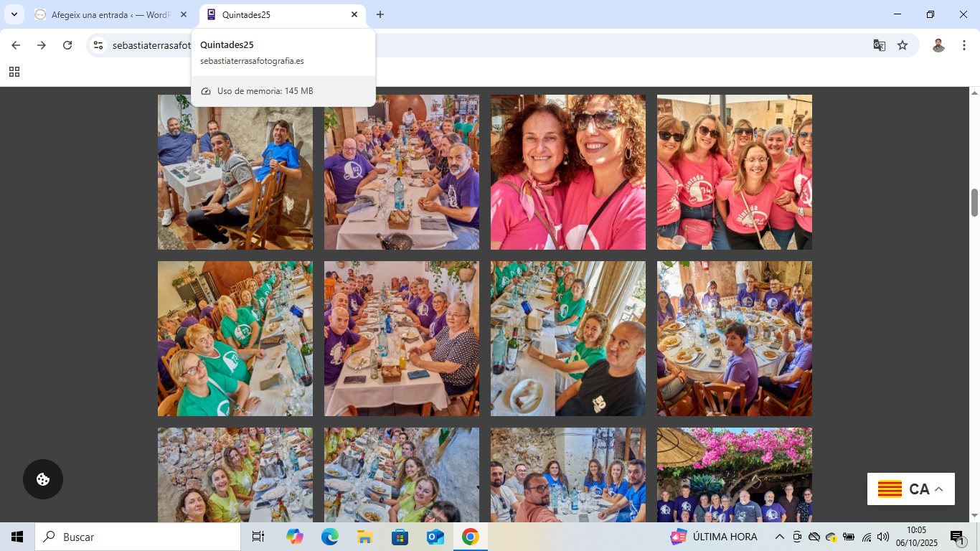Click the browser reload page icon
Image resolution: width=980 pixels, height=551 pixels.
(x=67, y=45)
